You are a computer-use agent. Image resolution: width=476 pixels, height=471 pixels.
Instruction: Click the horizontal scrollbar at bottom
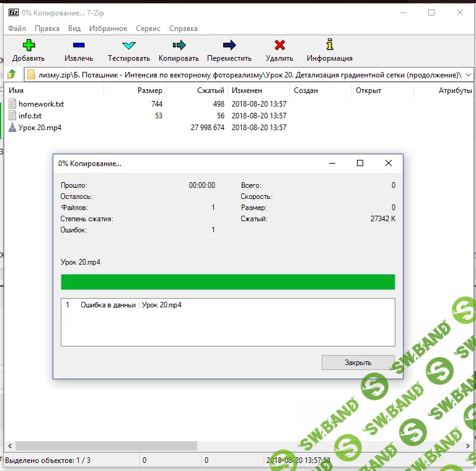coord(105,446)
